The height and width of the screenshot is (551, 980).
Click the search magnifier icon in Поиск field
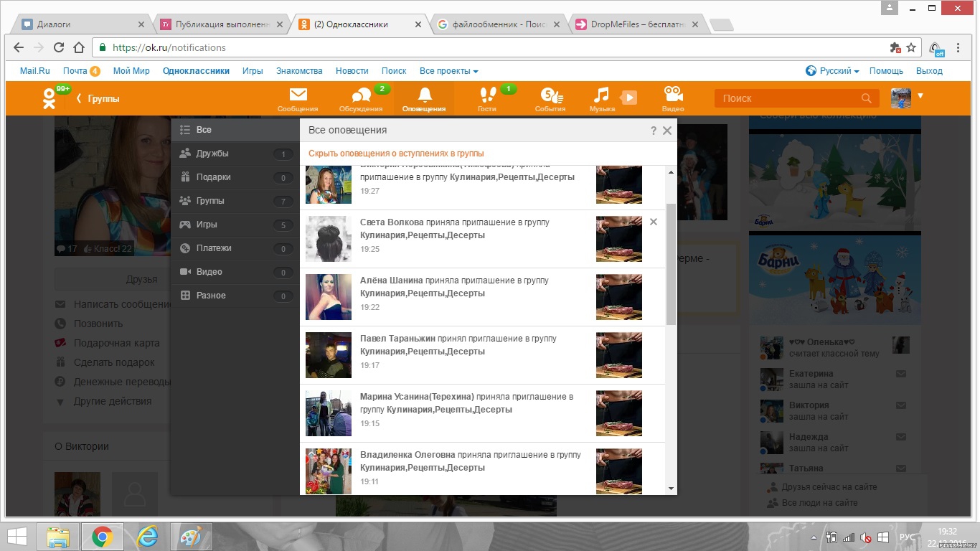[867, 98]
